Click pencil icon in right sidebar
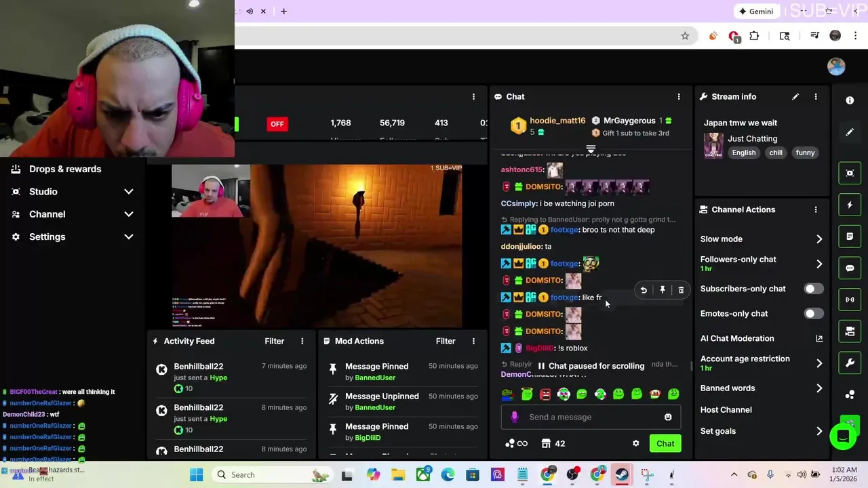The width and height of the screenshot is (868, 488). coord(850,132)
